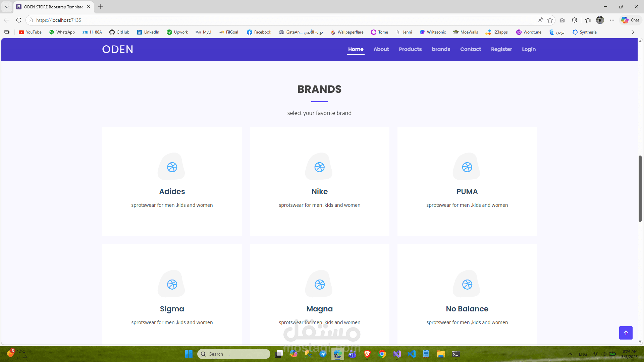The image size is (644, 362).
Task: Show hidden system tray icons
Action: point(570,354)
